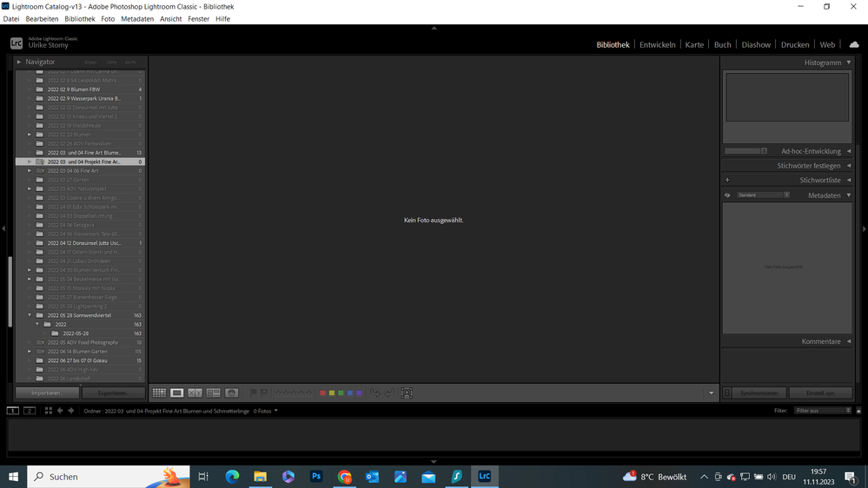Collapse the Histogramm panel
This screenshot has height=488, width=868.
(849, 63)
